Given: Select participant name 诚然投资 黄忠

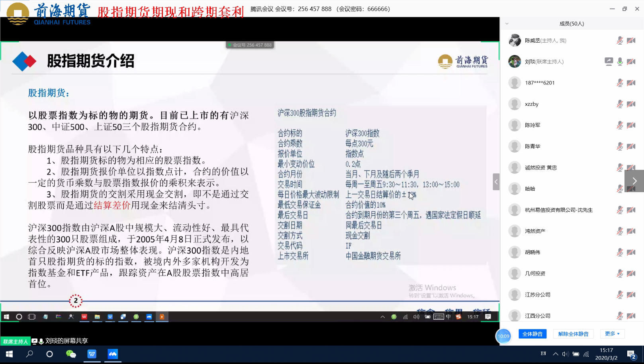Looking at the screenshot, I should pos(541,168).
